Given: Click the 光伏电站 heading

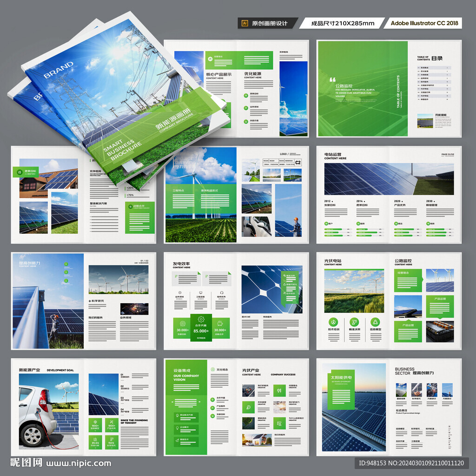Looking at the screenshot, I should tap(333, 260).
